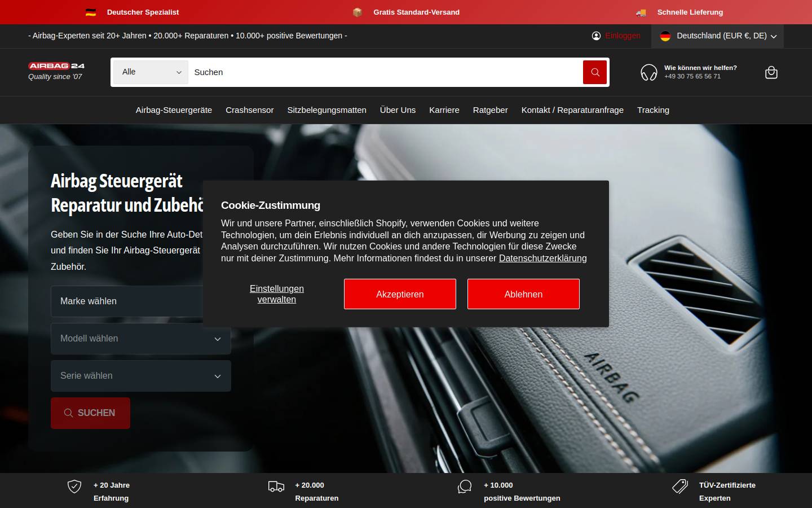Click the red SUCHEN button
This screenshot has width=812, height=508.
[90, 413]
